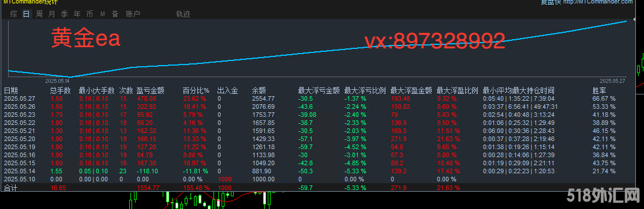Open the 周 weekly tab

[x=39, y=14]
